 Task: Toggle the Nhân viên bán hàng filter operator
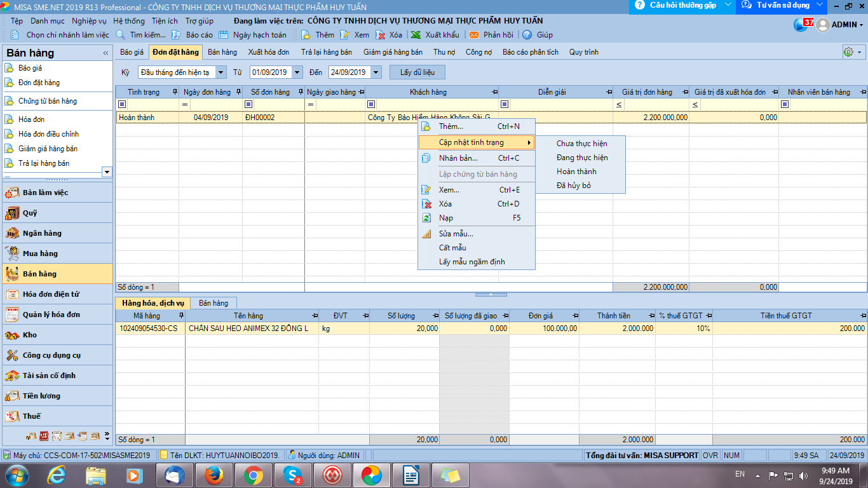point(786,104)
